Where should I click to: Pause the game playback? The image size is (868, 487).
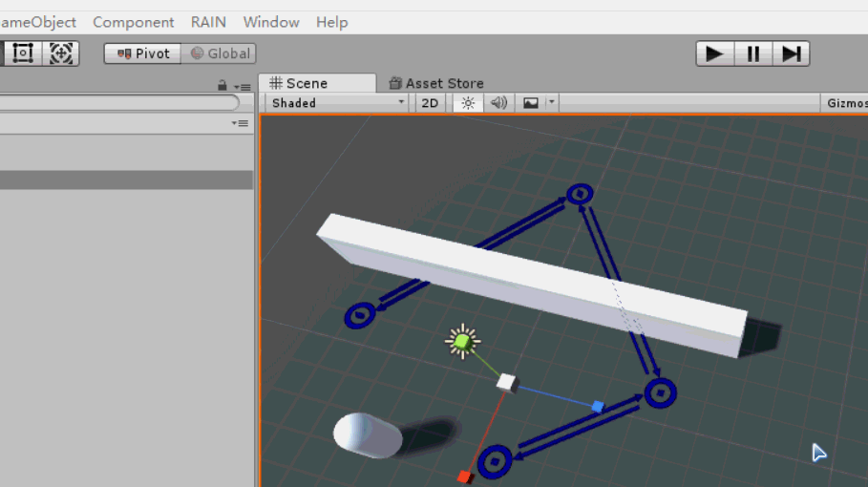[752, 53]
